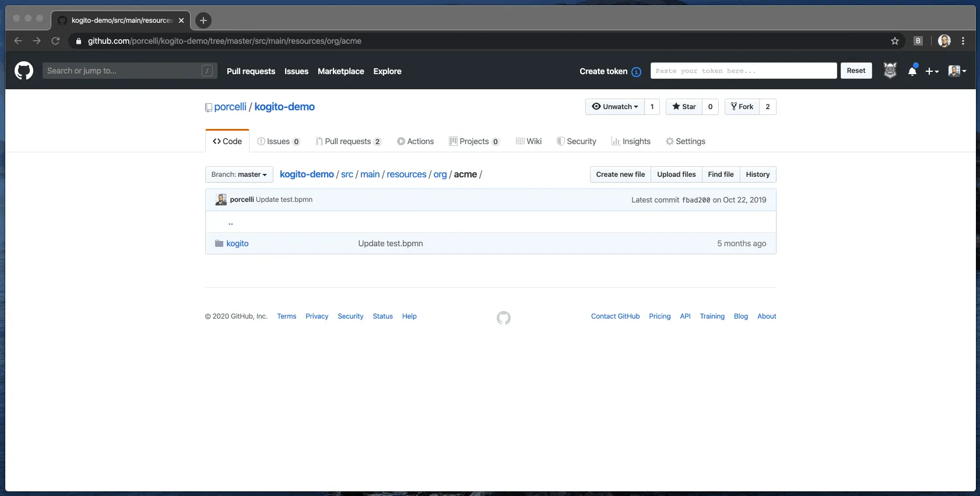Star the repository
This screenshot has width=980, height=496.
tap(684, 107)
